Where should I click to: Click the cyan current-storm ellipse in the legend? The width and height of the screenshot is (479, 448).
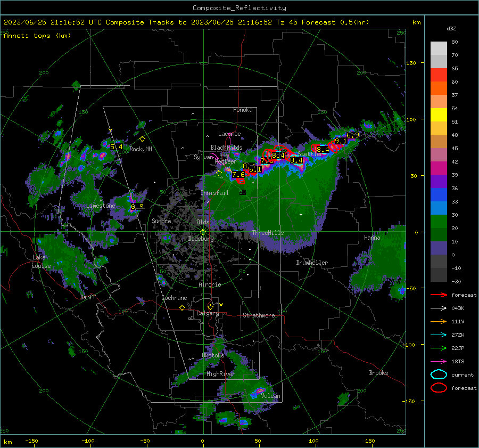coord(439,374)
